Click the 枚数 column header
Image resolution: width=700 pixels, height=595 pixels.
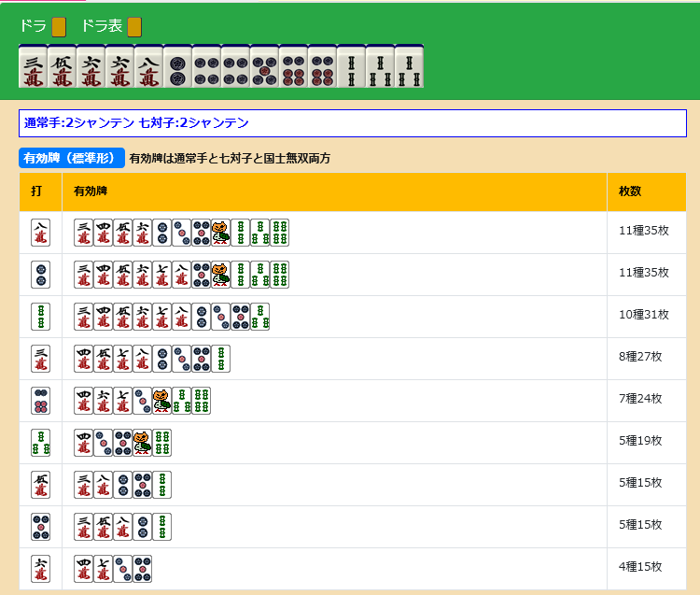click(630, 191)
